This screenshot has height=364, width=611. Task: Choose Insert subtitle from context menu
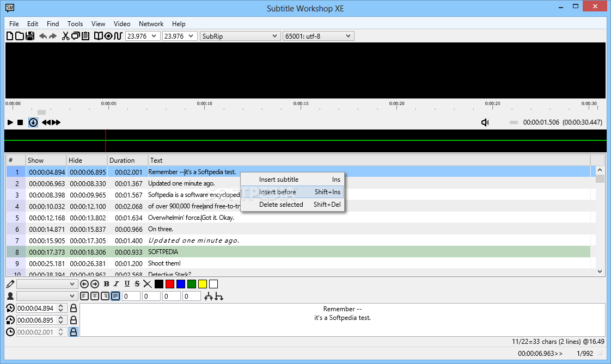(x=292, y=180)
